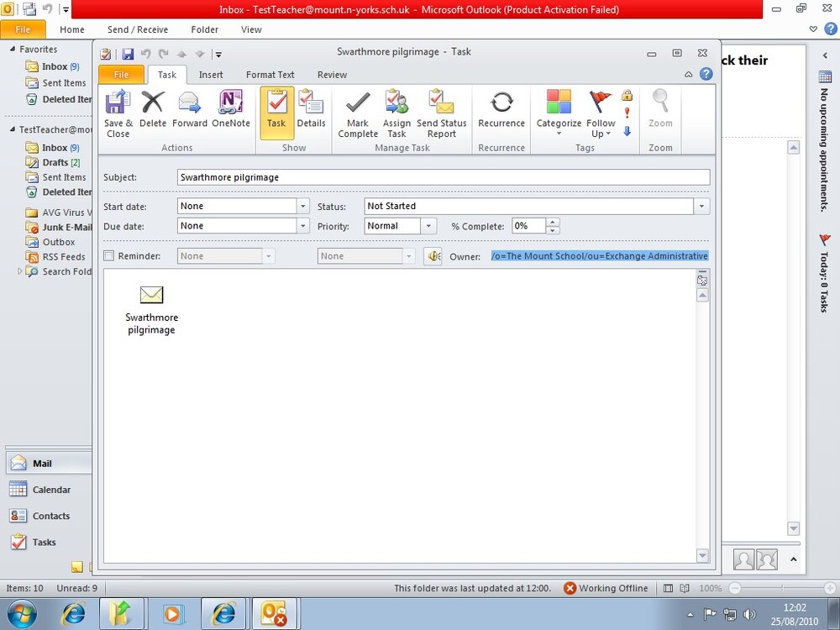Click the Zoom magnifier in ribbon
This screenshot has height=630, width=840.
660,109
